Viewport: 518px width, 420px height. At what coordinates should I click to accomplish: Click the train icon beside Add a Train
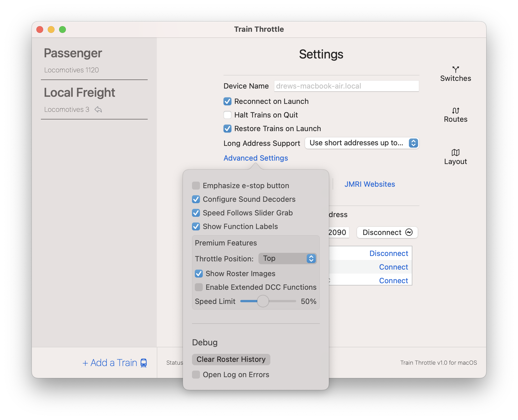(144, 363)
